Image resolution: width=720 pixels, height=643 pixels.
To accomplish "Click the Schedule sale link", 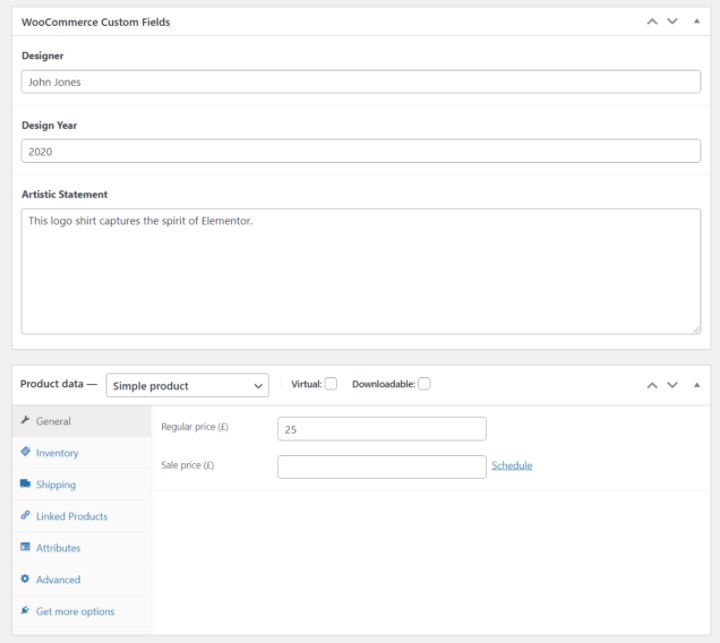I will 512,466.
